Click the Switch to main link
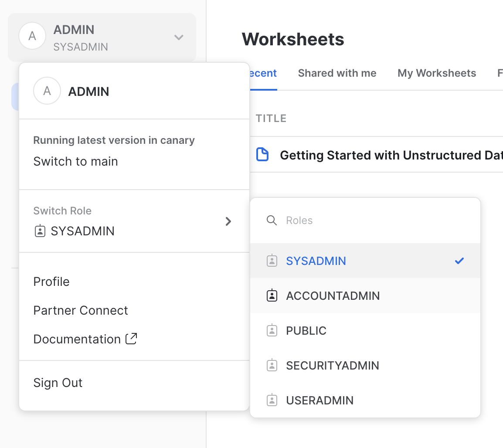The height and width of the screenshot is (448, 503). (75, 161)
